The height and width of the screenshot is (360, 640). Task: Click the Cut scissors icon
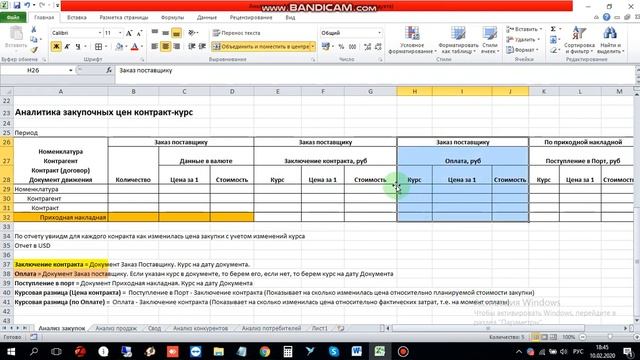tap(34, 30)
